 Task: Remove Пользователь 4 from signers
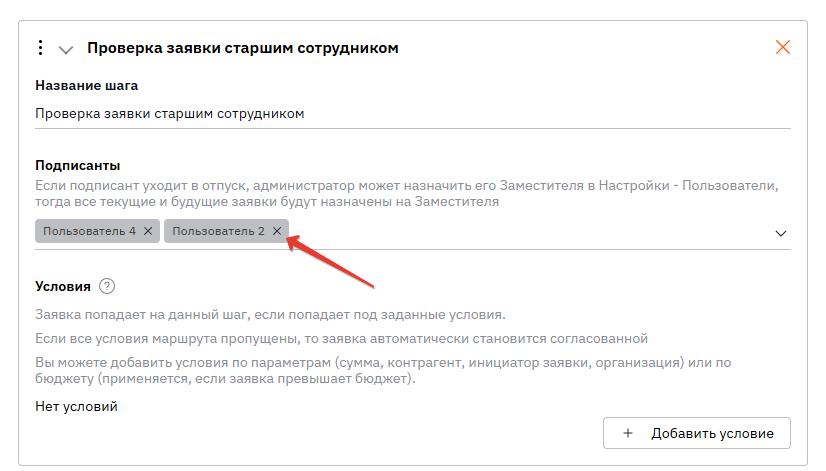[148, 231]
